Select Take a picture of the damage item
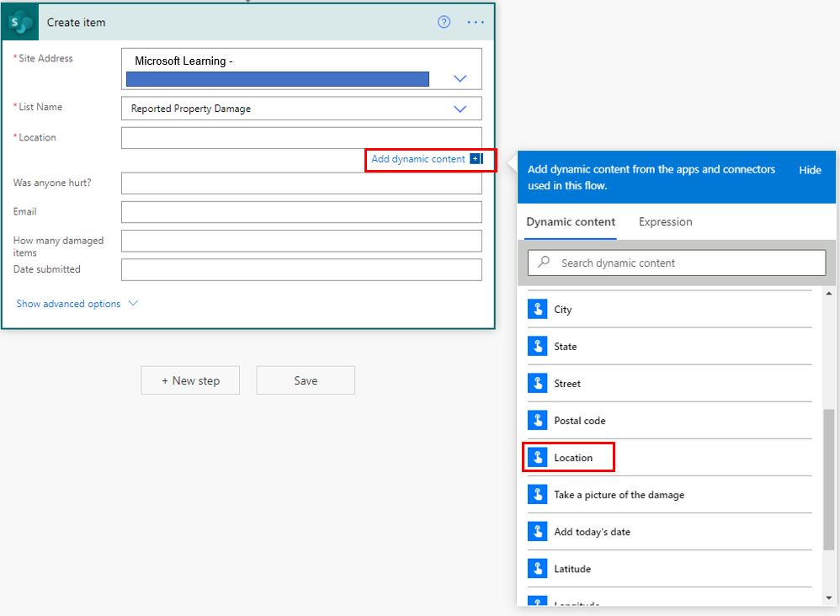The height and width of the screenshot is (616, 840). coord(670,494)
